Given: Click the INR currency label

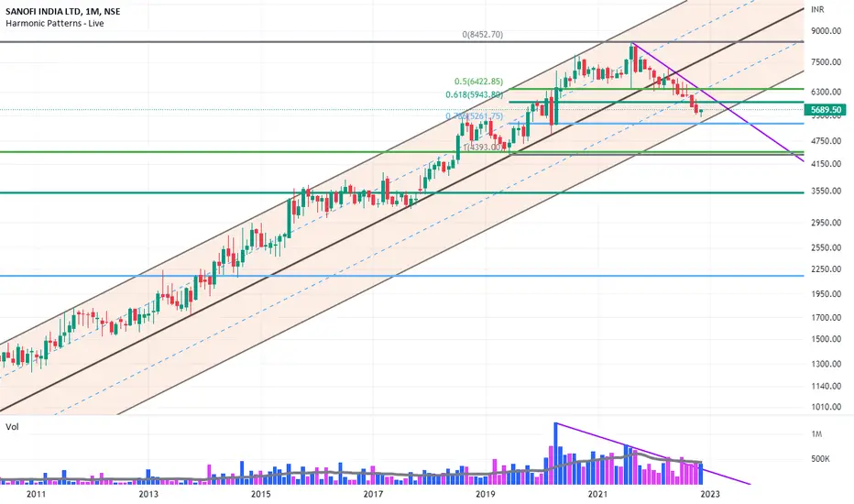Looking at the screenshot, I should coord(817,9).
